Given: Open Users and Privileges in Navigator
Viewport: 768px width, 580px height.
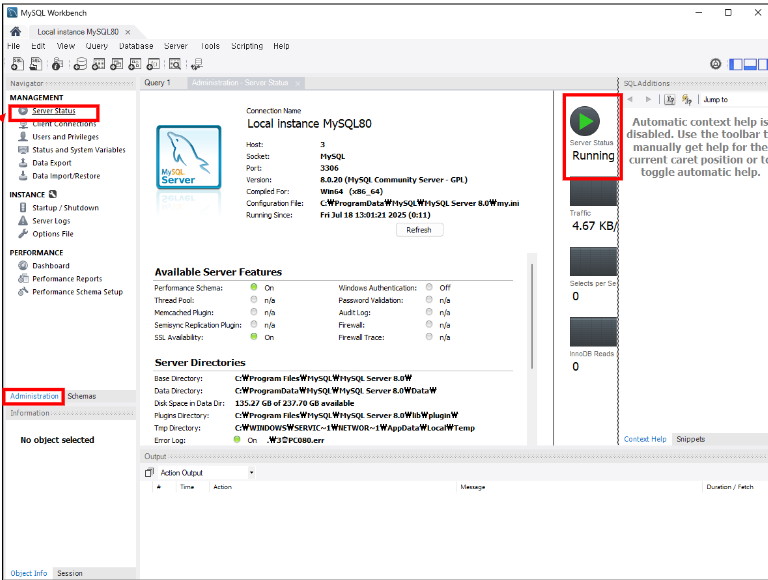Looking at the screenshot, I should click(x=64, y=137).
